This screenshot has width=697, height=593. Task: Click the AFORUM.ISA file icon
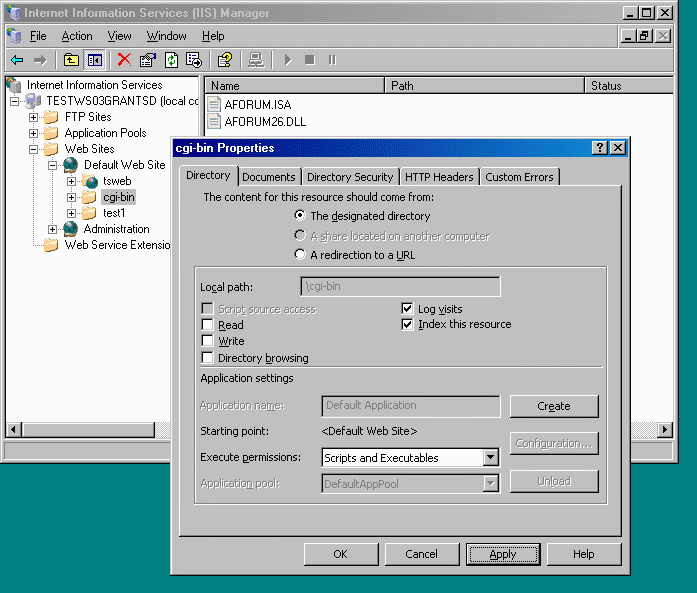[214, 104]
